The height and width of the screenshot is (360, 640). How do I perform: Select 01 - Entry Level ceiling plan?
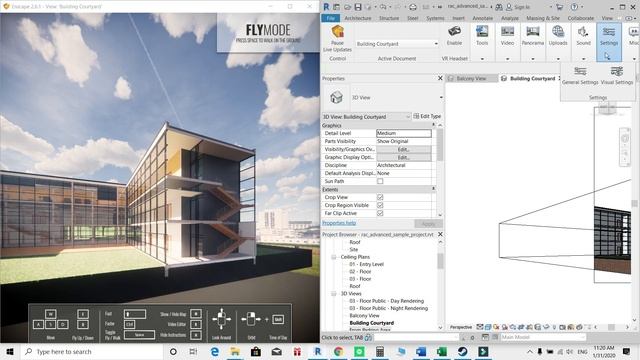point(366,264)
